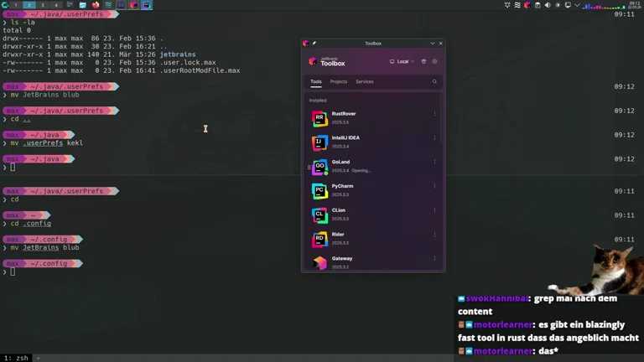The image size is (644, 362).
Task: Expand the Local environment dropdown
Action: click(x=402, y=61)
